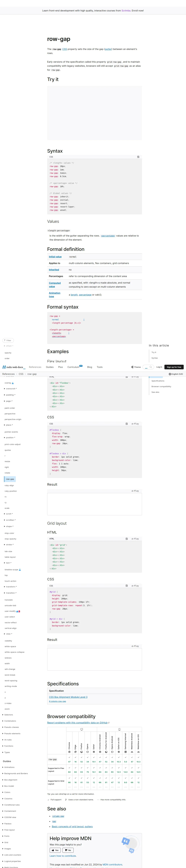
Task: Open the Scrimba link in top banner
Action: point(126,10)
